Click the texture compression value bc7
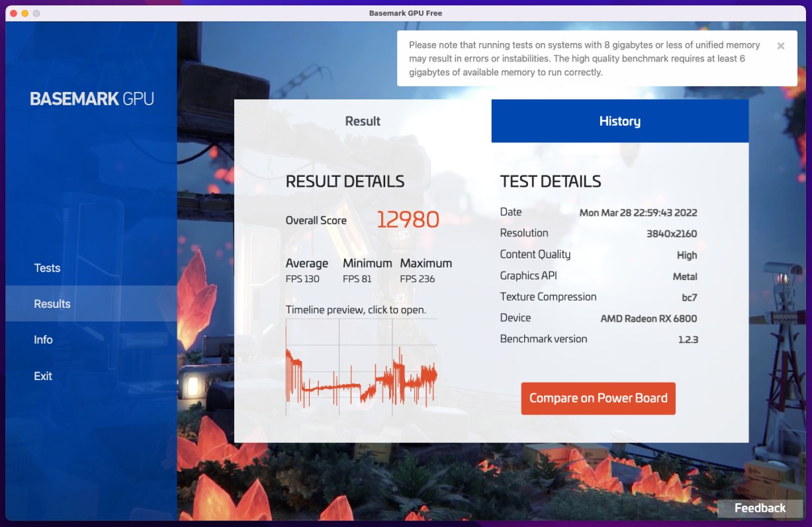 690,297
